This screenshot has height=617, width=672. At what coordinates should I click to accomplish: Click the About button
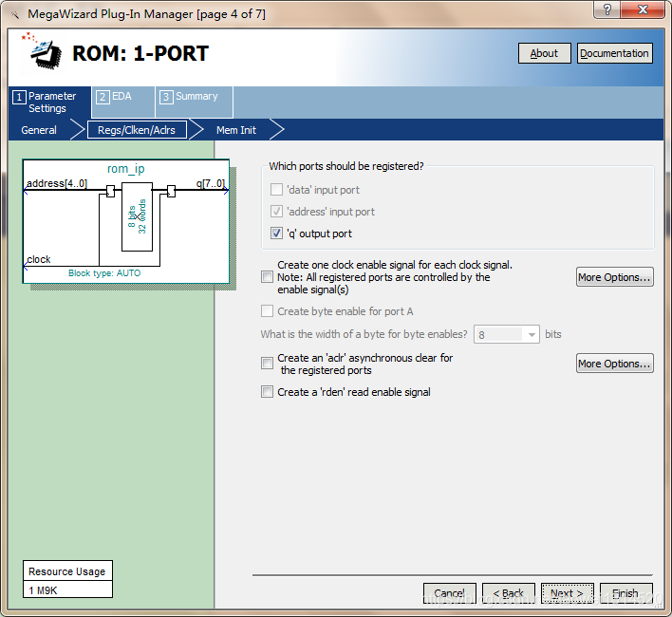[544, 53]
